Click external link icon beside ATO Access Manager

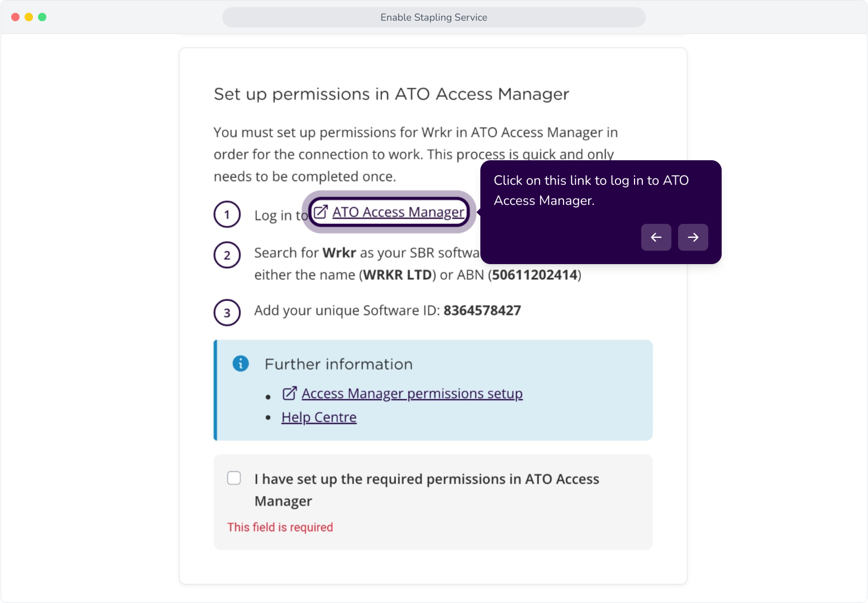[321, 212]
